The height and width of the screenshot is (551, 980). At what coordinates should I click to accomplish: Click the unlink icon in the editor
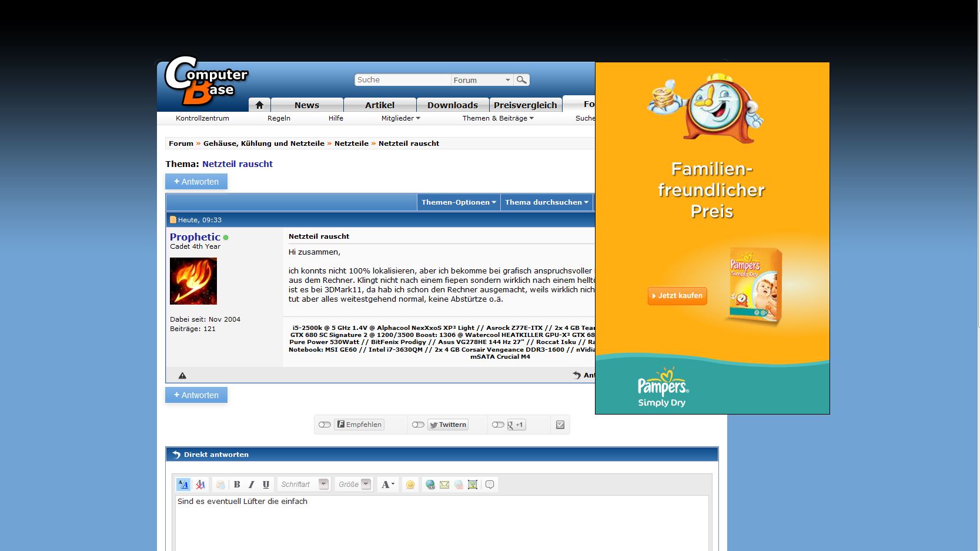click(x=459, y=485)
